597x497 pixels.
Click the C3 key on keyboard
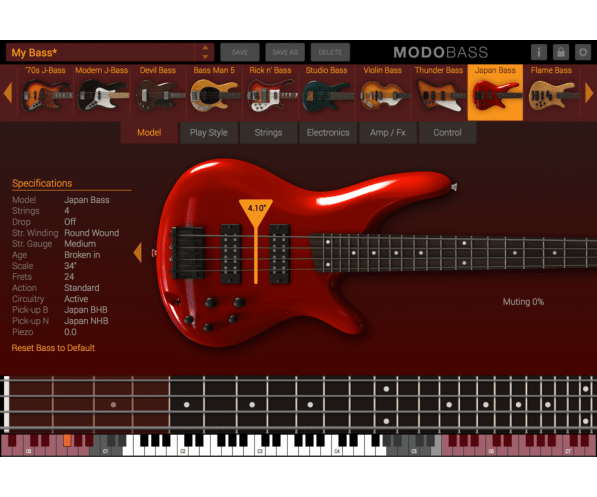pos(260,451)
